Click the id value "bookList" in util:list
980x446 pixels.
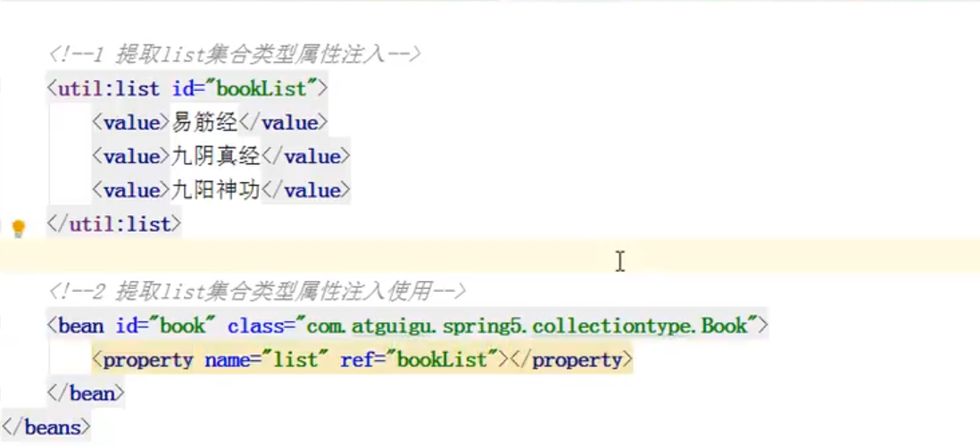tap(260, 88)
